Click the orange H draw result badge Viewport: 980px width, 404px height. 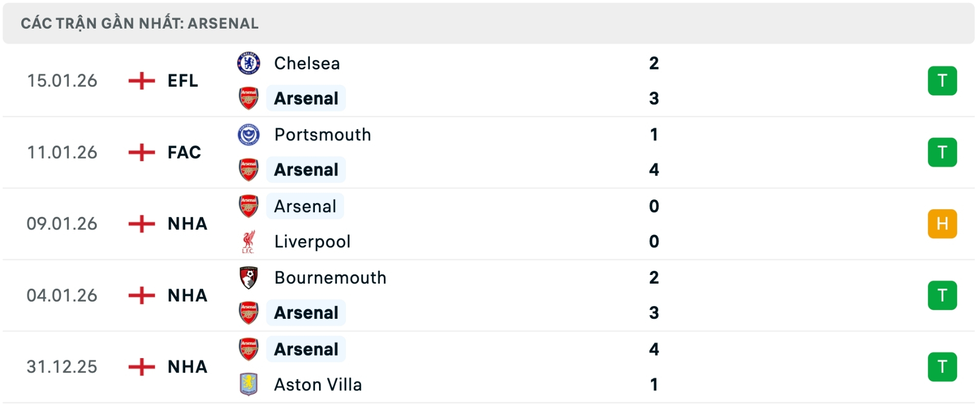942,223
